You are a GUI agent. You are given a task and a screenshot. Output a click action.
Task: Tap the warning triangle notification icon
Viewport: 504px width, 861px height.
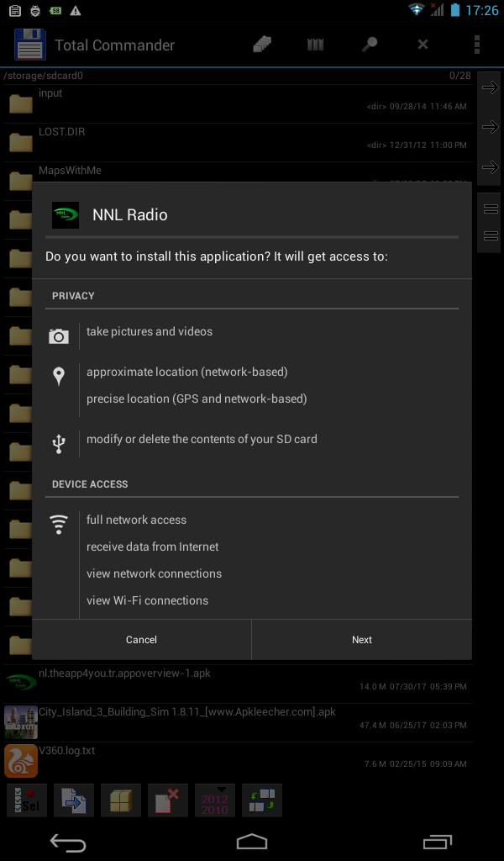(75, 10)
